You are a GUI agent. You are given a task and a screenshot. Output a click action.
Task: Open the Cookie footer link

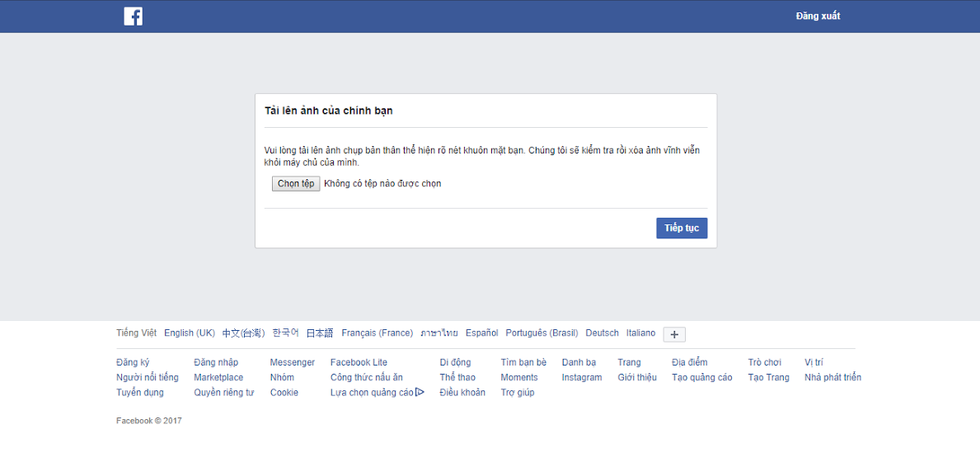284,393
